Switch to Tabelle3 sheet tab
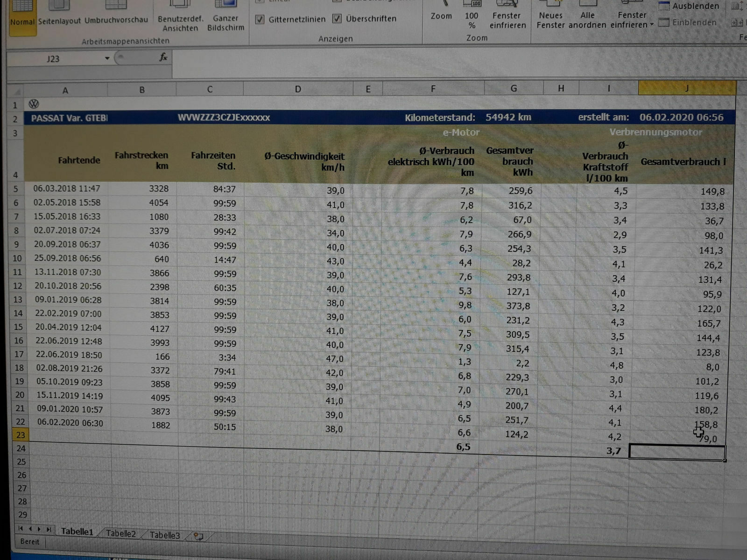Image resolution: width=747 pixels, height=560 pixels. click(164, 535)
